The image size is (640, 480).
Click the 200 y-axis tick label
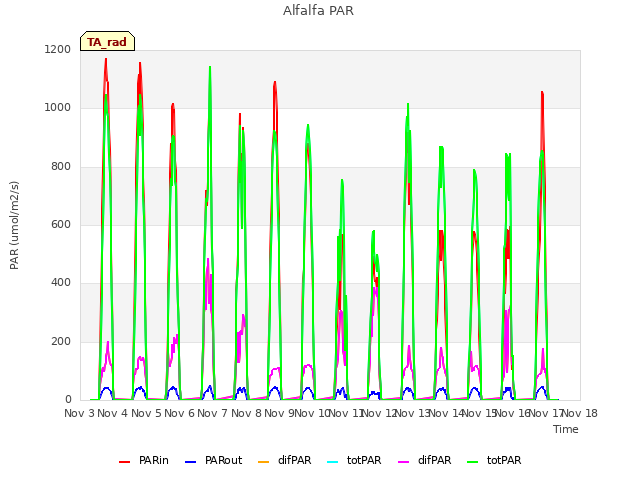(x=61, y=342)
